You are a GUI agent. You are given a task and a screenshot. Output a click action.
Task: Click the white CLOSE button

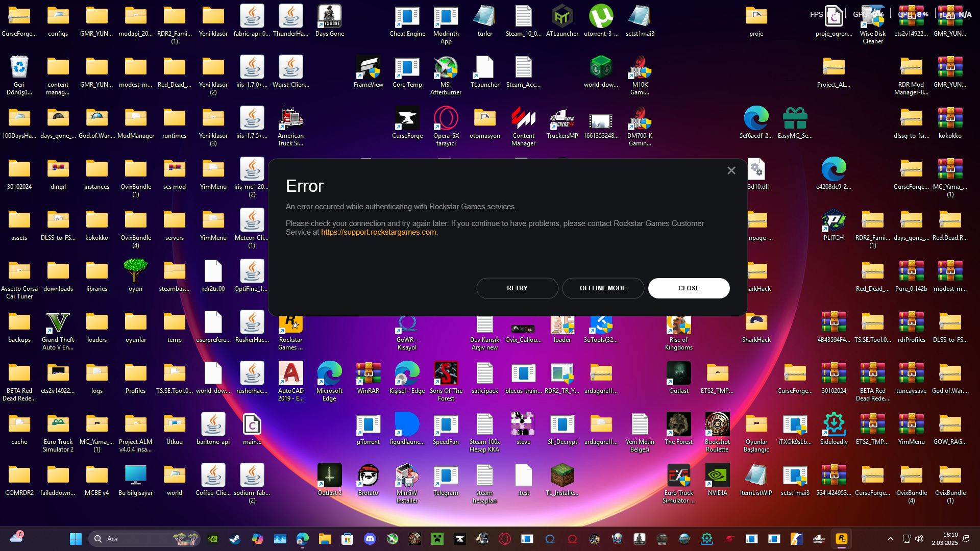tap(689, 288)
